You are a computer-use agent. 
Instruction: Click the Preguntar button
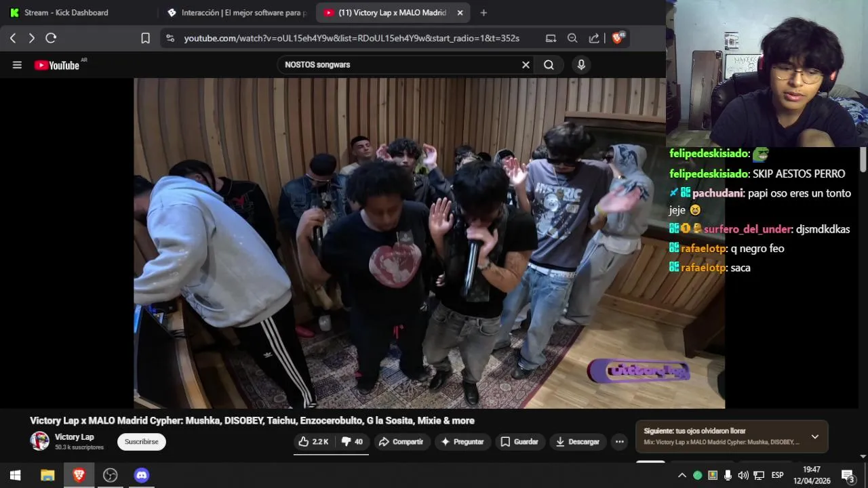point(462,442)
